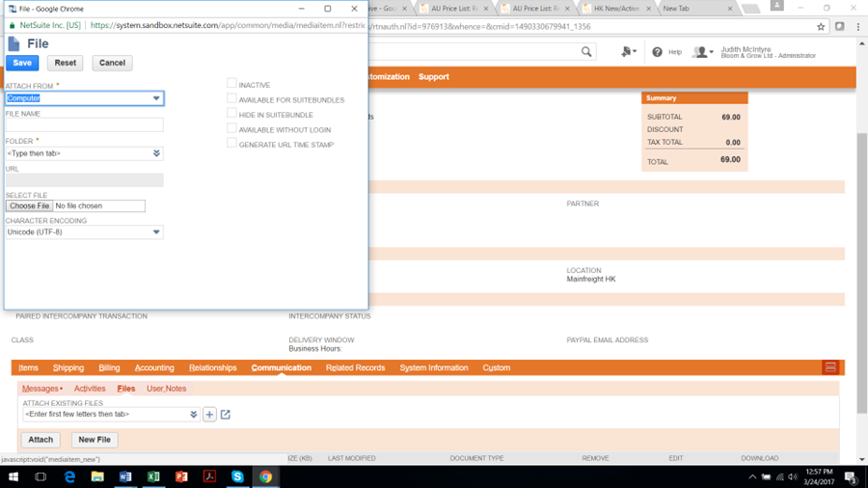Click the network icon in system tray
Image resolution: width=868 pixels, height=488 pixels.
pyautogui.click(x=779, y=477)
